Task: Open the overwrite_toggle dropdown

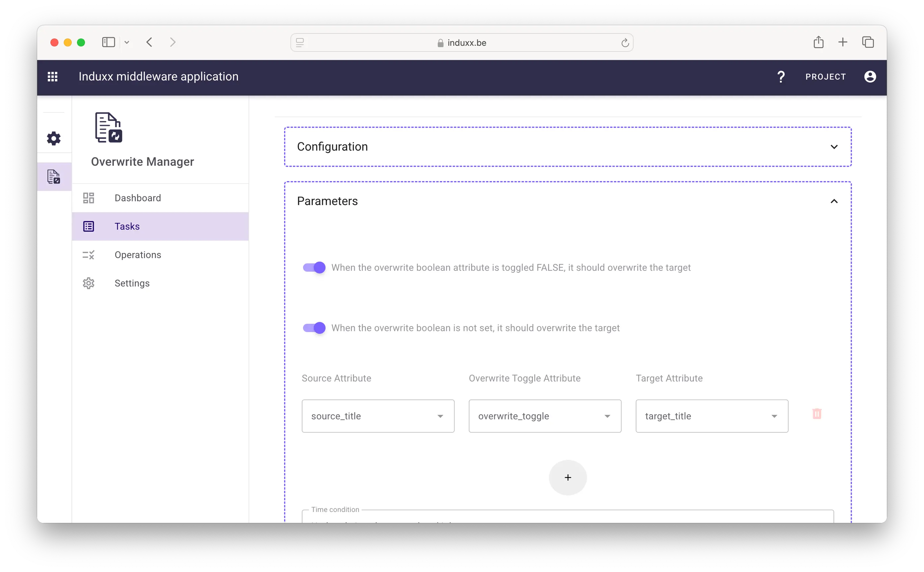Action: point(545,416)
